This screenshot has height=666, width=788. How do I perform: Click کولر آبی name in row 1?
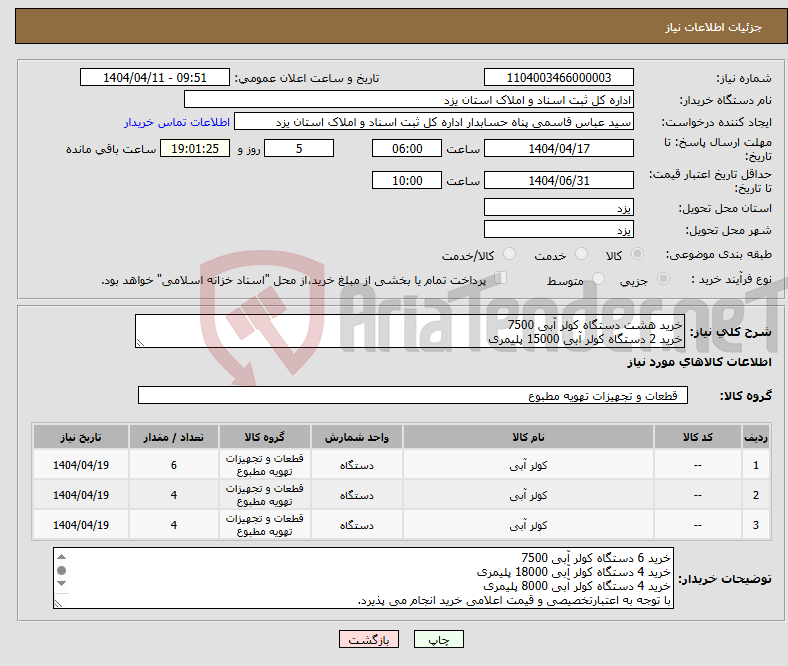point(528,465)
